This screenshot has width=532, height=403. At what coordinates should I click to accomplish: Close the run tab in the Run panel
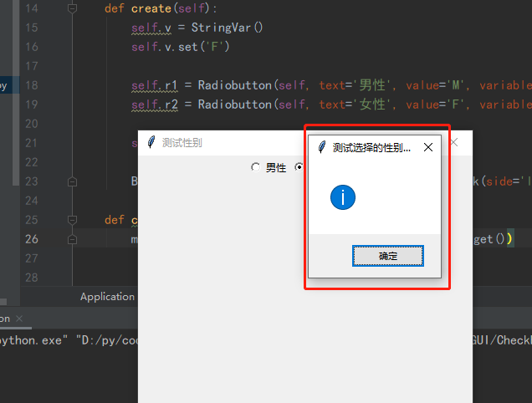(19, 319)
